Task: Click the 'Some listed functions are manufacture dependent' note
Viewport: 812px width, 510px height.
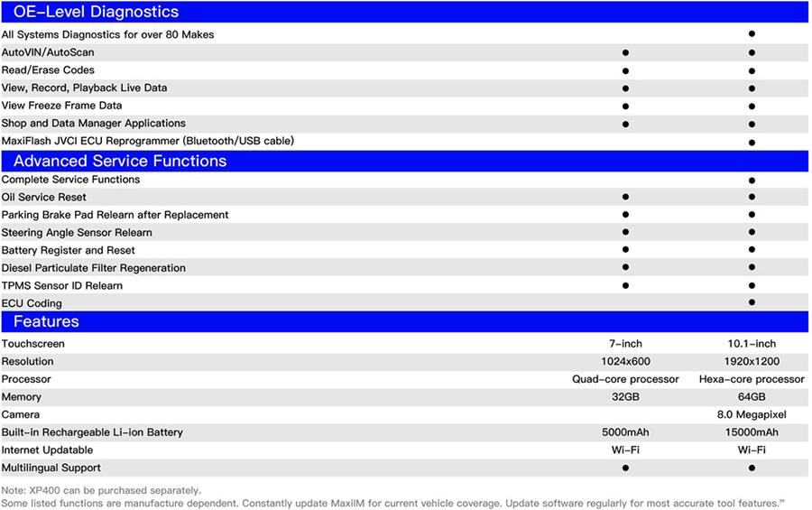Action: (x=393, y=504)
